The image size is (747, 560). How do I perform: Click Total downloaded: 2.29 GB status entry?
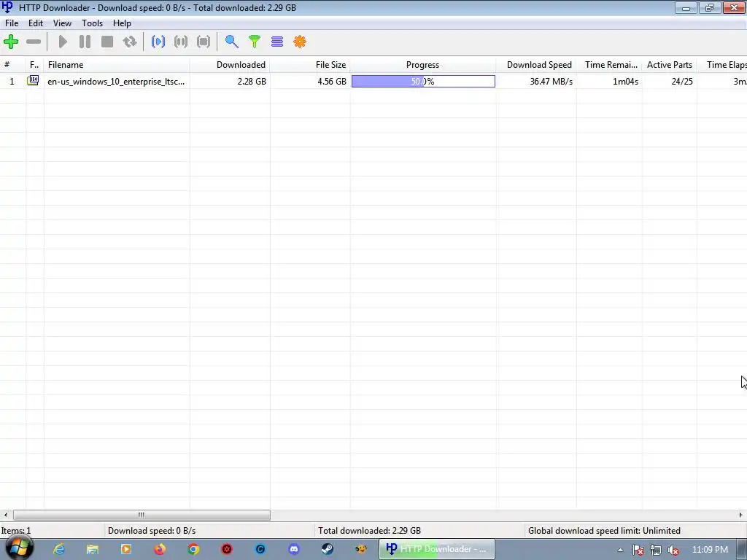coord(369,531)
